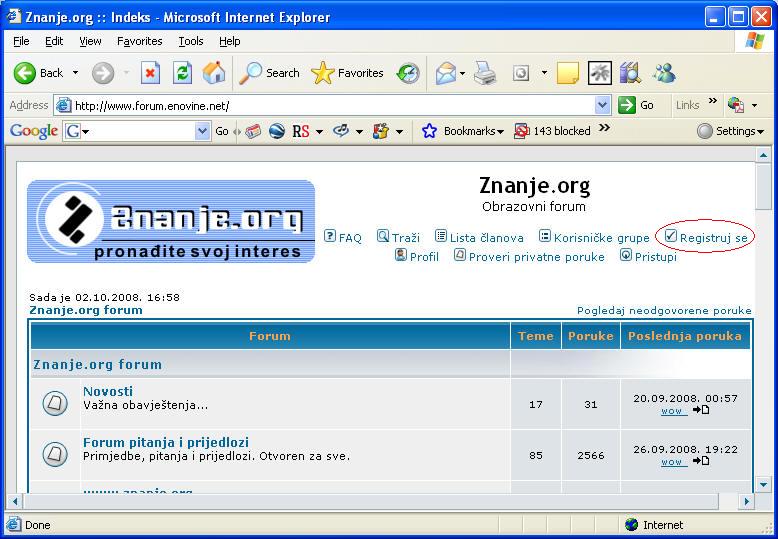The height and width of the screenshot is (539, 778).
Task: Open the Back button history dropdown arrow
Action: 75,73
